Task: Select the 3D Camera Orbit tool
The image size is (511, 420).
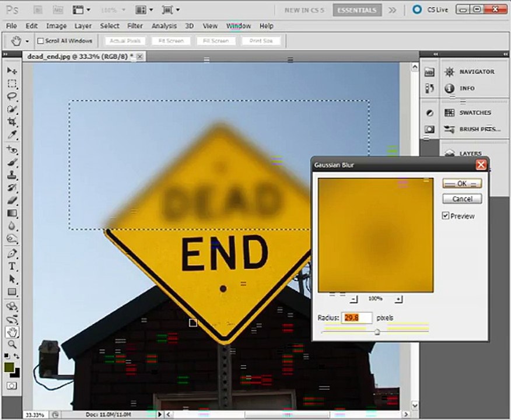Action: click(12, 319)
